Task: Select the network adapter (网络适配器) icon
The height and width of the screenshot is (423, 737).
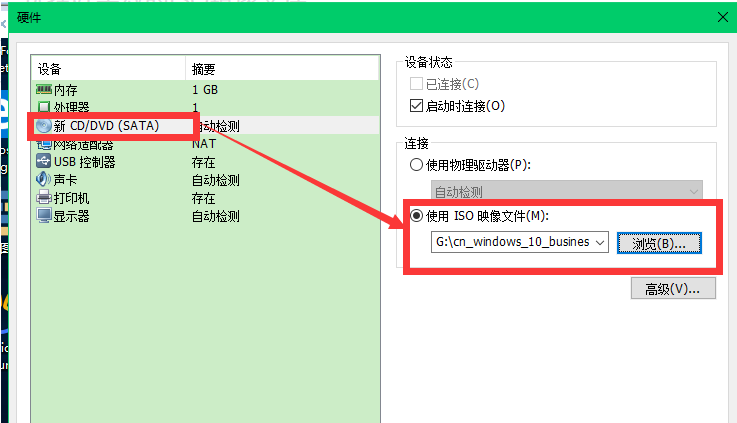Action: point(44,144)
